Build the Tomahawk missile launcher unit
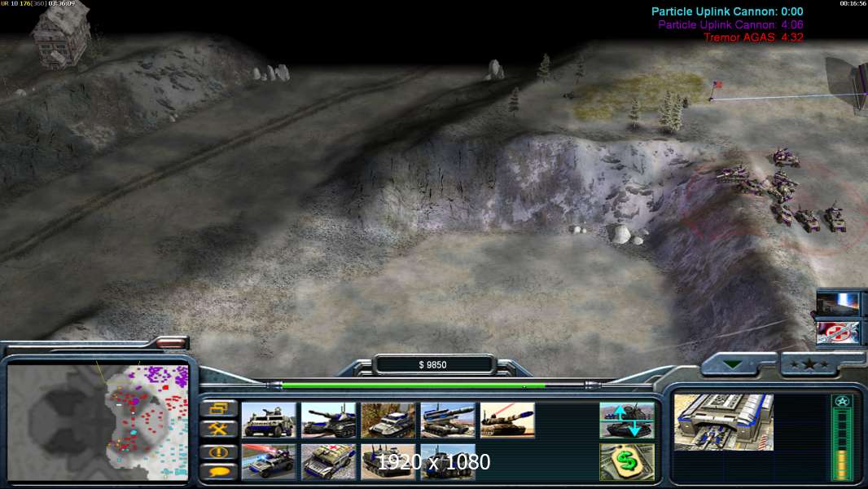 point(448,421)
